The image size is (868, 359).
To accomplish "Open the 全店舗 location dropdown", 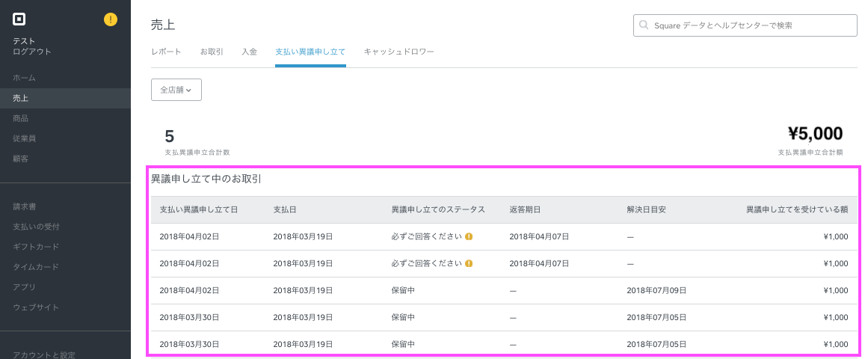I will 176,90.
